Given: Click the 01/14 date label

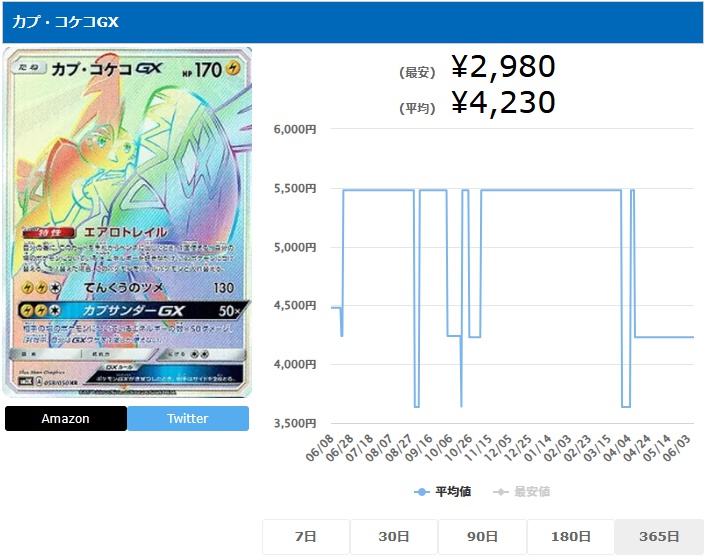Looking at the screenshot, I should [538, 448].
